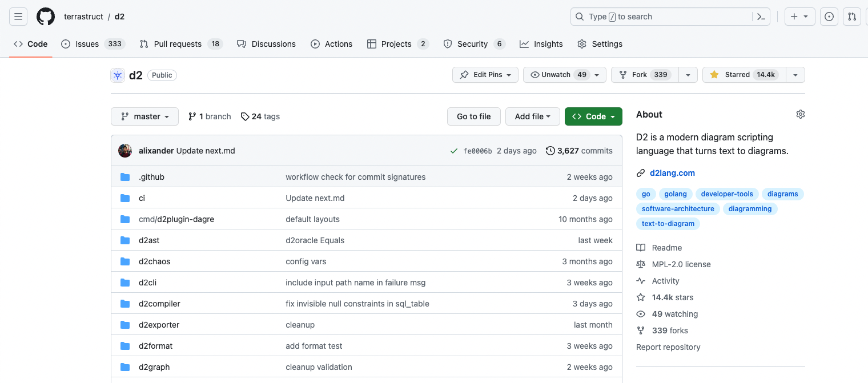Open the command palette icon
This screenshot has width=868, height=383.
click(x=761, y=17)
